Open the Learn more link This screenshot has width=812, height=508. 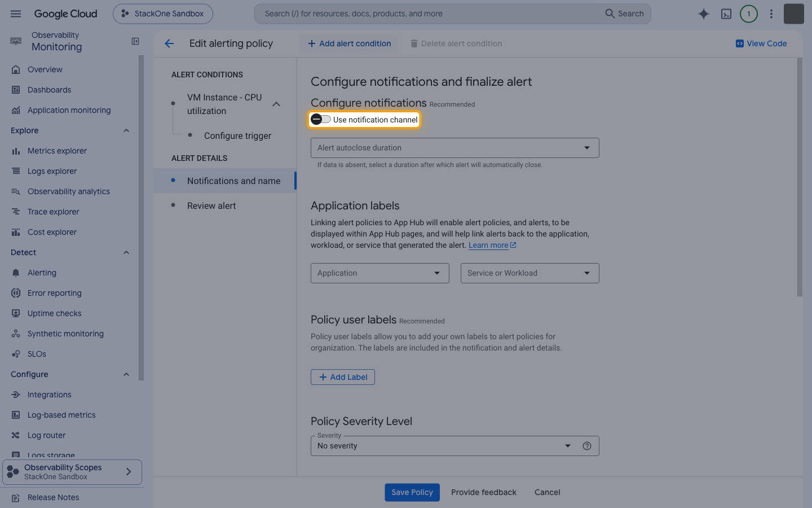coord(492,245)
